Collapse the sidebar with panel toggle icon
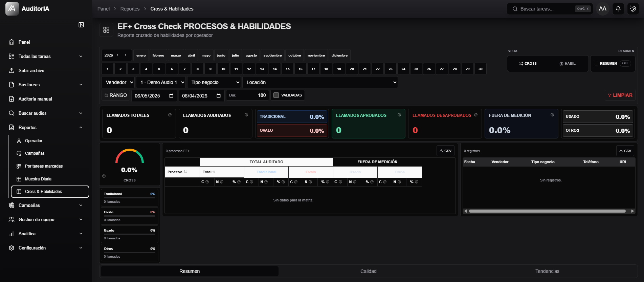 click(x=81, y=25)
